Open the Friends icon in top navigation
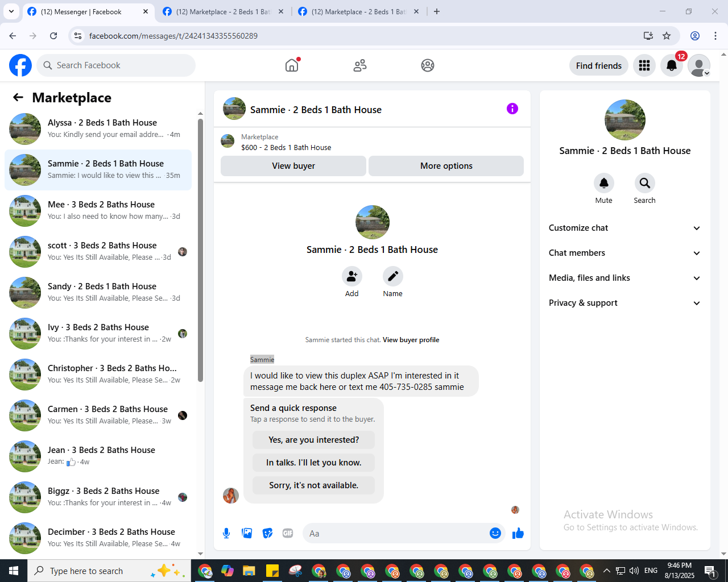 360,65
